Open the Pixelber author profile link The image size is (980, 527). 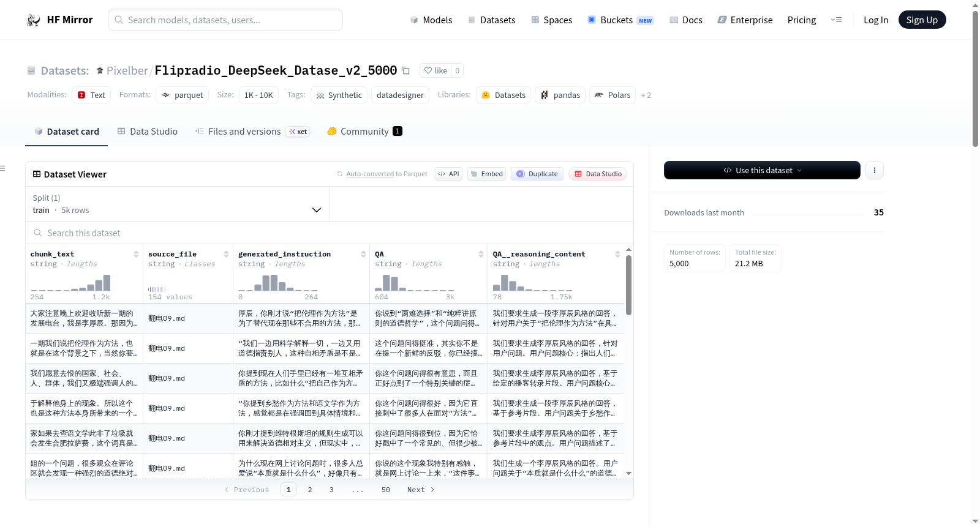tap(127, 70)
